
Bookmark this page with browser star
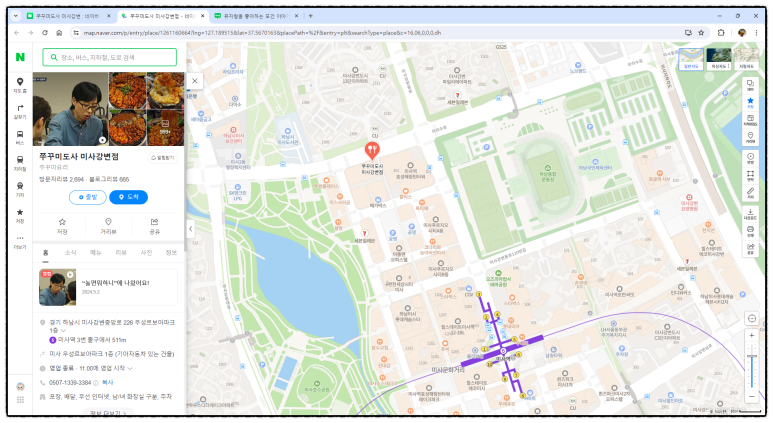point(701,33)
